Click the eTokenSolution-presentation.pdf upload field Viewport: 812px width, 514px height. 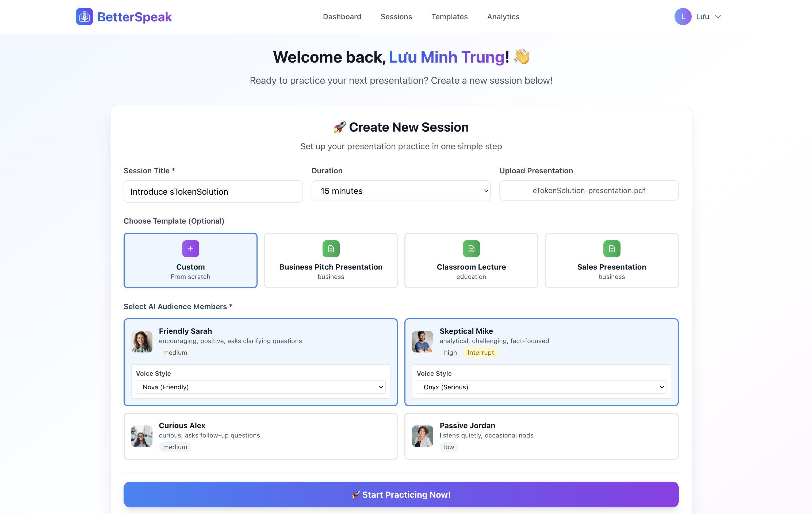click(588, 191)
